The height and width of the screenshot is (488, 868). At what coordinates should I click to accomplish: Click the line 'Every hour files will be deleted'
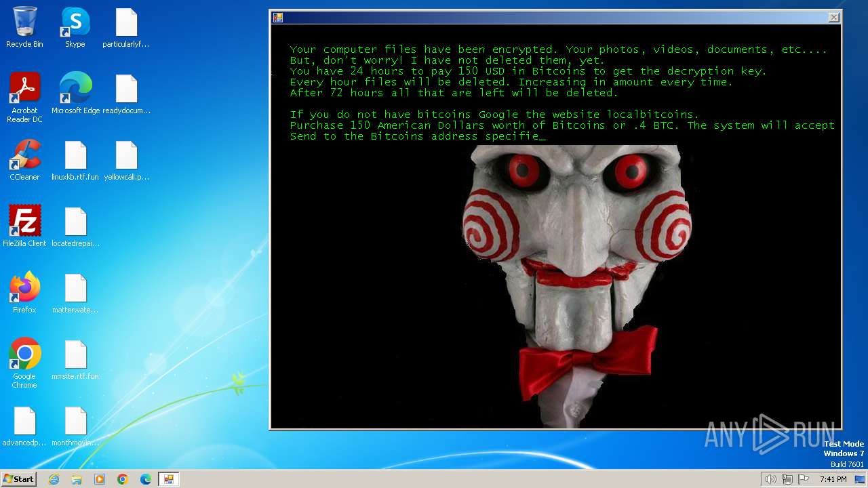click(x=511, y=82)
